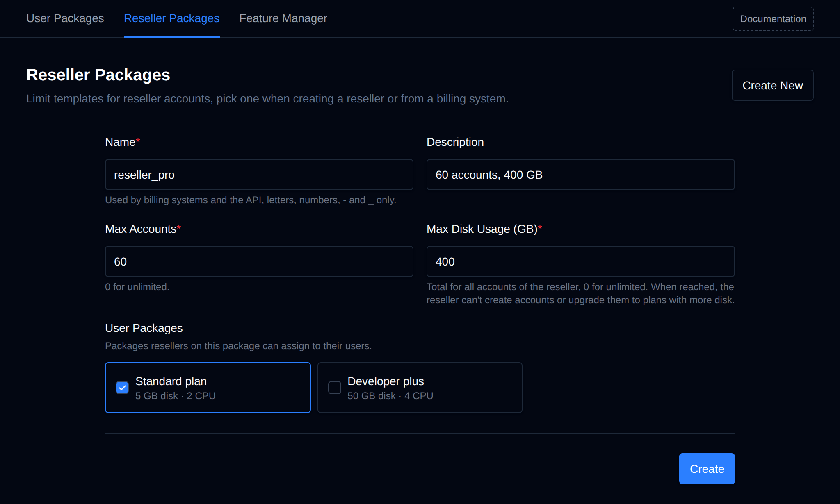Screen dimensions: 840x504
Task: Click the 'Limit templates for reseller accounts' subtitle
Action: pos(267,99)
